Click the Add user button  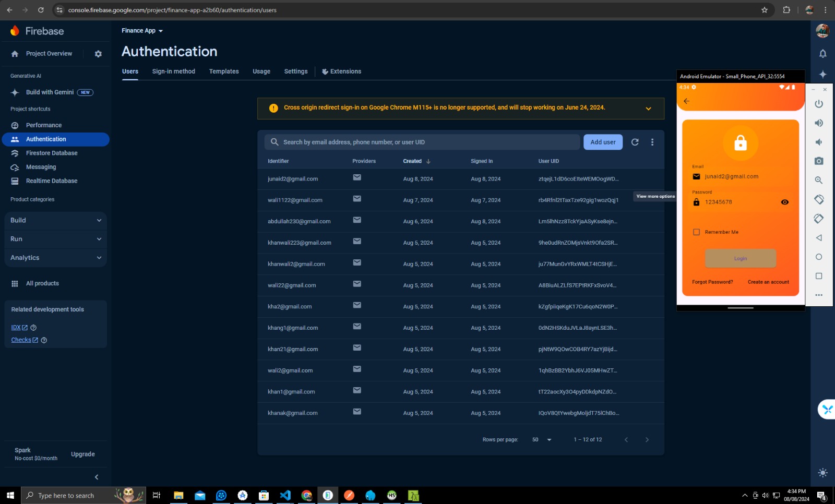(x=603, y=142)
